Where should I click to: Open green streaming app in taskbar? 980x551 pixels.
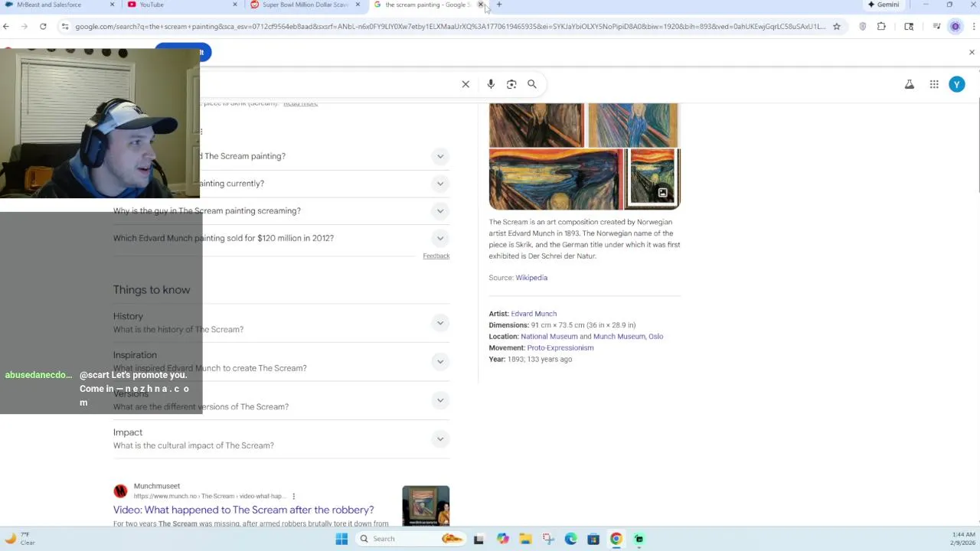point(639,539)
